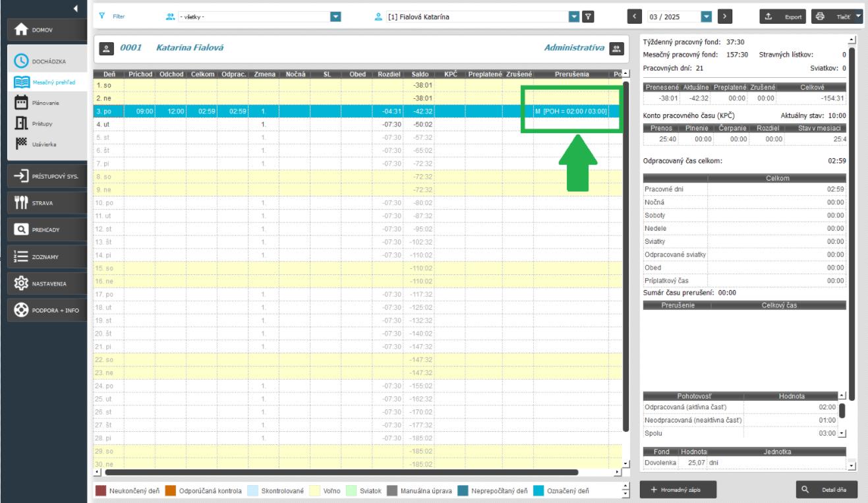This screenshot has height=503, width=868.
Task: Collapse the left sidebar arrow
Action: (76, 7)
